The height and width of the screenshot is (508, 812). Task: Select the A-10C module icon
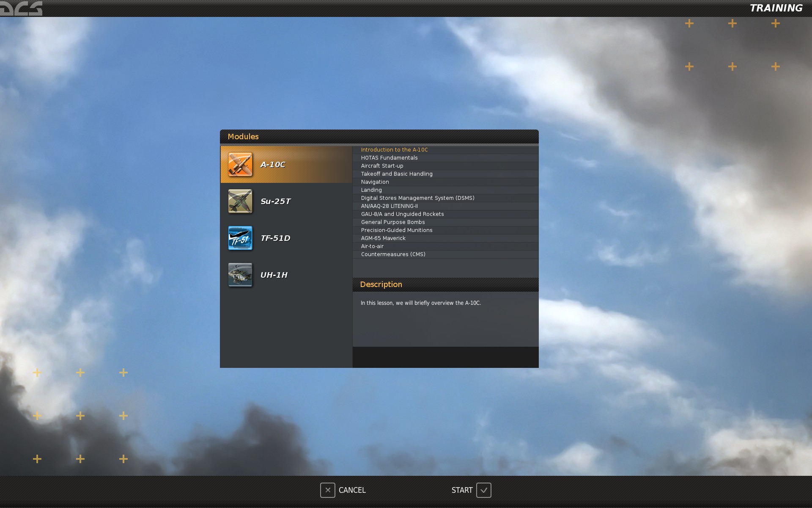240,164
